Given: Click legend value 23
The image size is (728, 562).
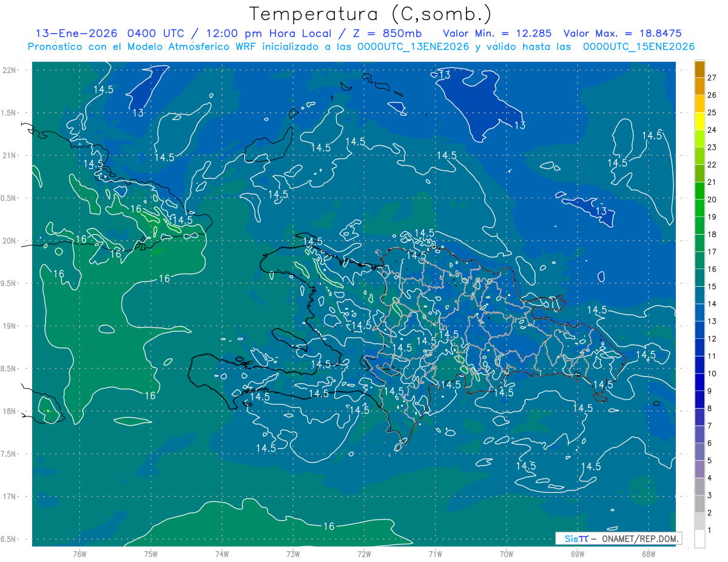Looking at the screenshot, I should (712, 147).
